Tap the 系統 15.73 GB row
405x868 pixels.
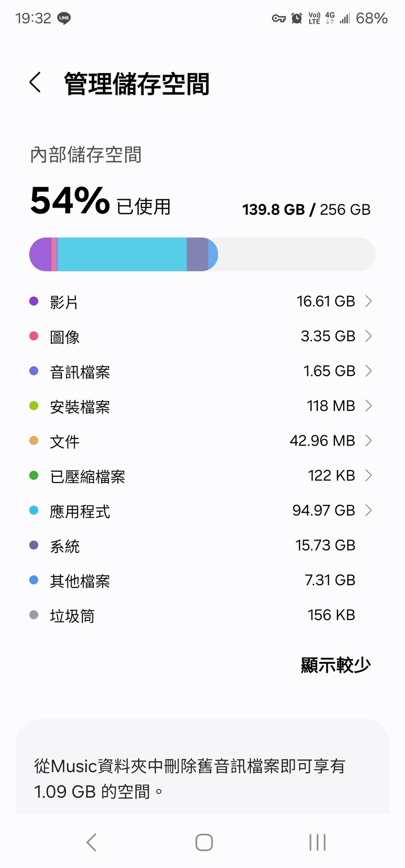tap(202, 545)
